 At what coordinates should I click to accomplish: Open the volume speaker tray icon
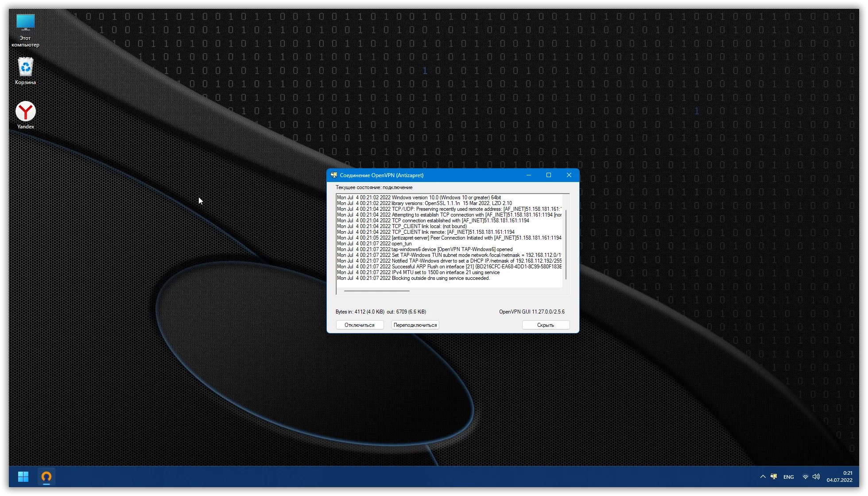816,477
